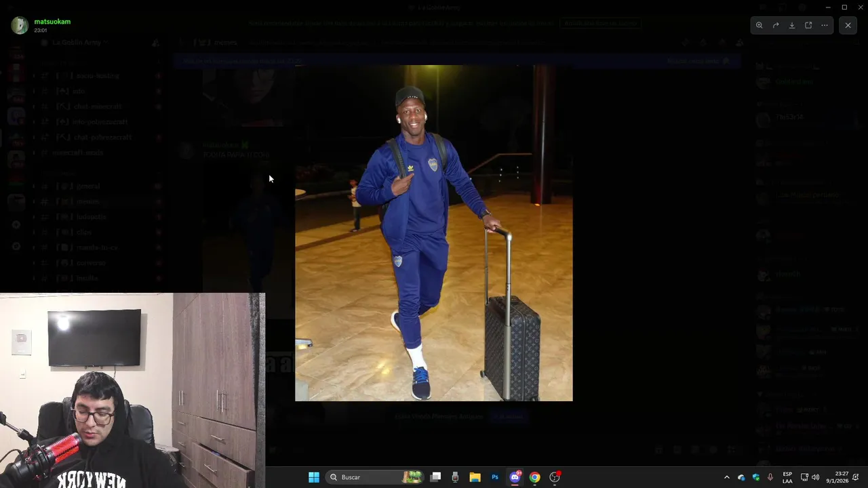Open the gray device app on the taskbar
This screenshot has width=868, height=488.
455,477
